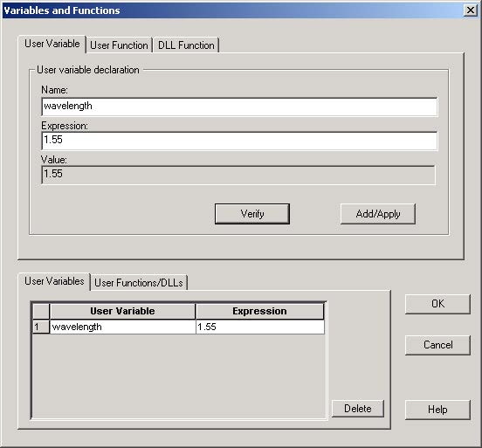Open Help for this dialog
The width and height of the screenshot is (482, 448).
tap(437, 410)
